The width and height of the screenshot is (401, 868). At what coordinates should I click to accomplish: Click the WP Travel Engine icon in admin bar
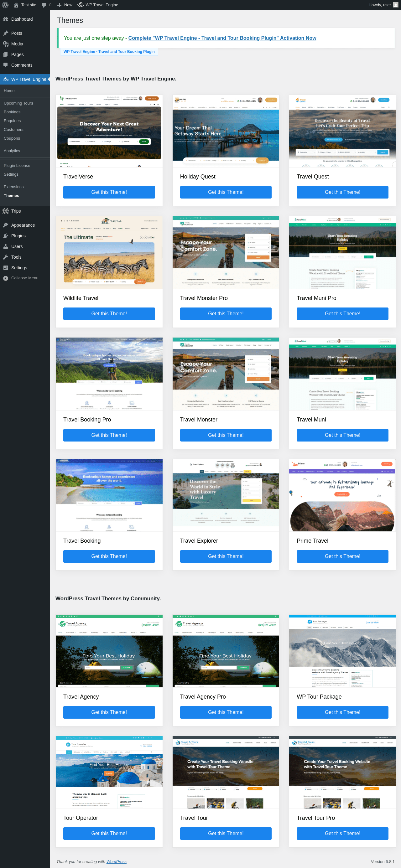(81, 5)
